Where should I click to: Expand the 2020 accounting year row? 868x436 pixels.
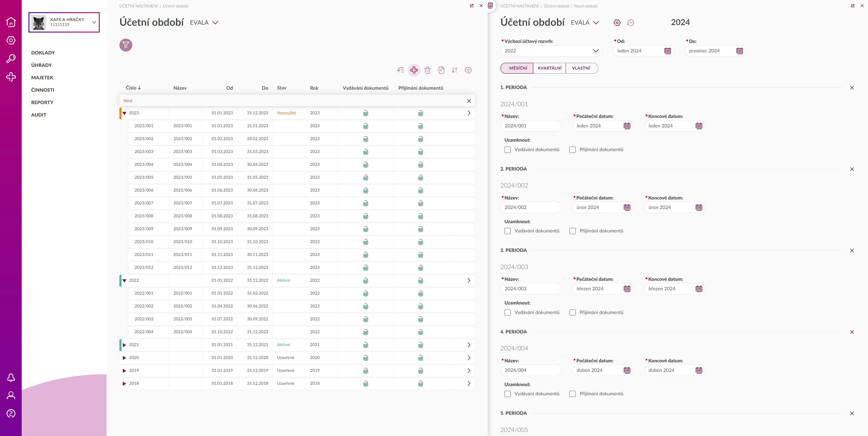(x=124, y=358)
